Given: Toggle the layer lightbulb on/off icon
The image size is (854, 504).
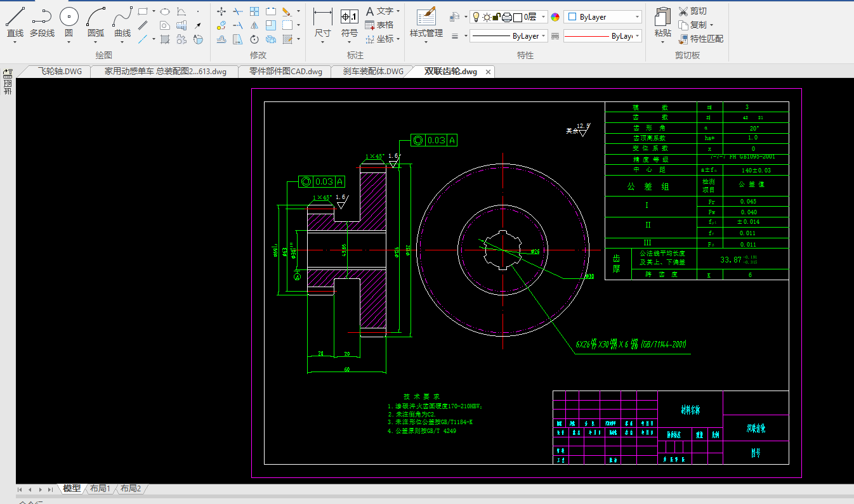Looking at the screenshot, I should (x=476, y=17).
